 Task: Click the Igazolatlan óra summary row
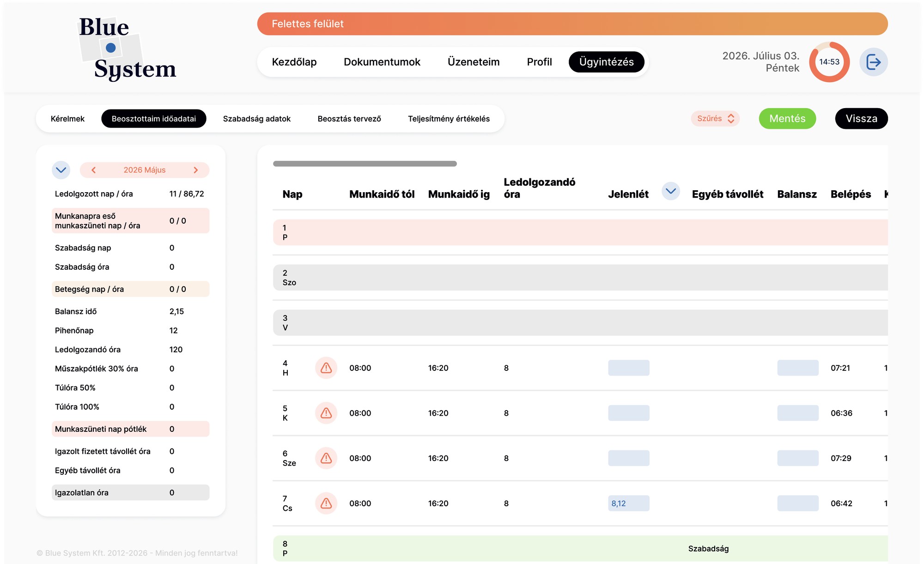pyautogui.click(x=131, y=492)
